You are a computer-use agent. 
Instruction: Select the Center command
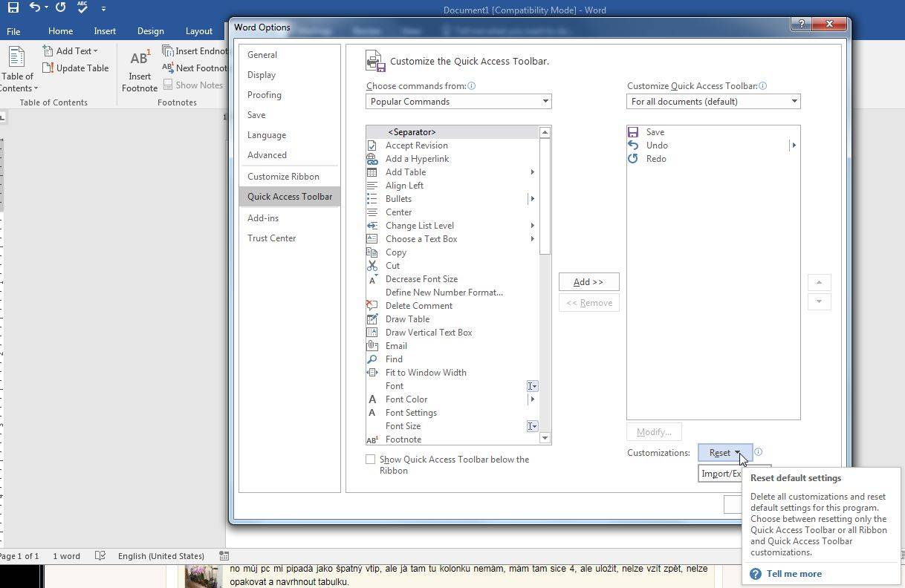tap(452, 212)
